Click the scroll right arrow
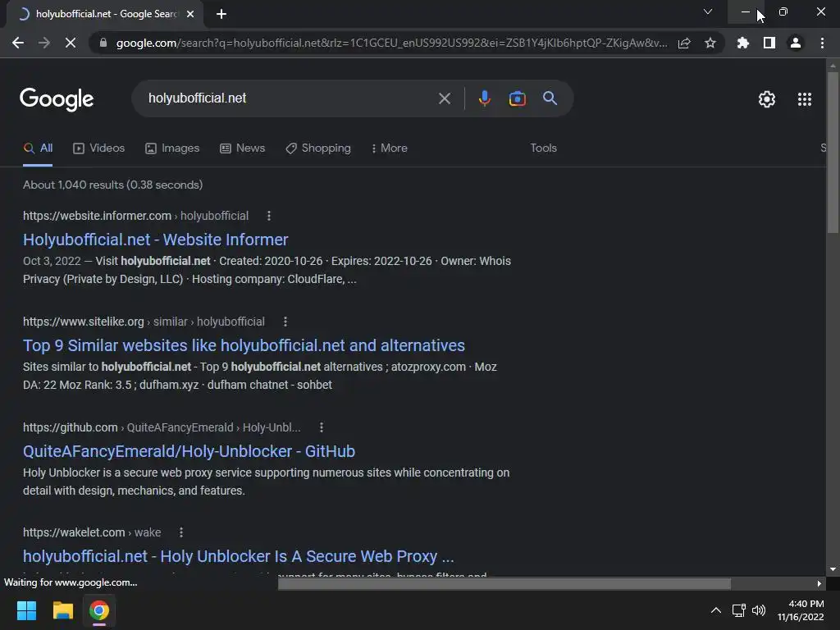840x630 pixels. click(819, 584)
